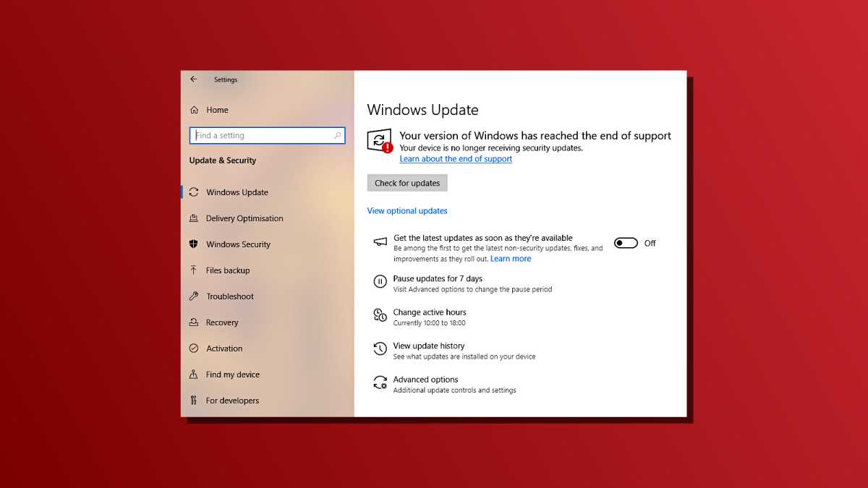This screenshot has height=488, width=868.
Task: Click the back arrow at the top
Action: 193,79
